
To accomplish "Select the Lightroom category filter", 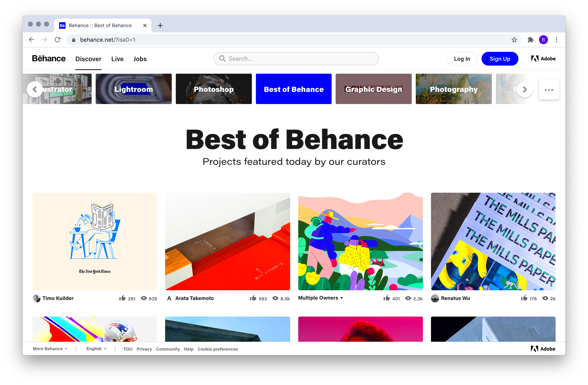I will coord(134,88).
